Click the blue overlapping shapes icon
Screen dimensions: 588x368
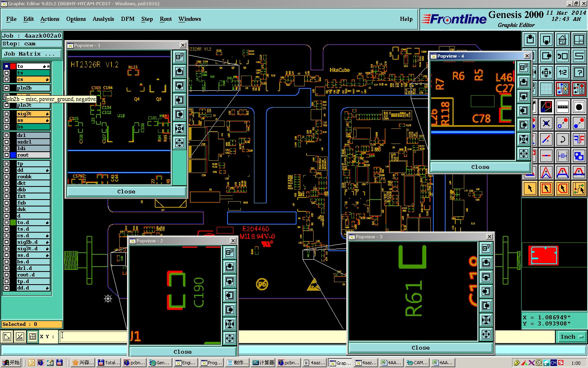[x=579, y=156]
